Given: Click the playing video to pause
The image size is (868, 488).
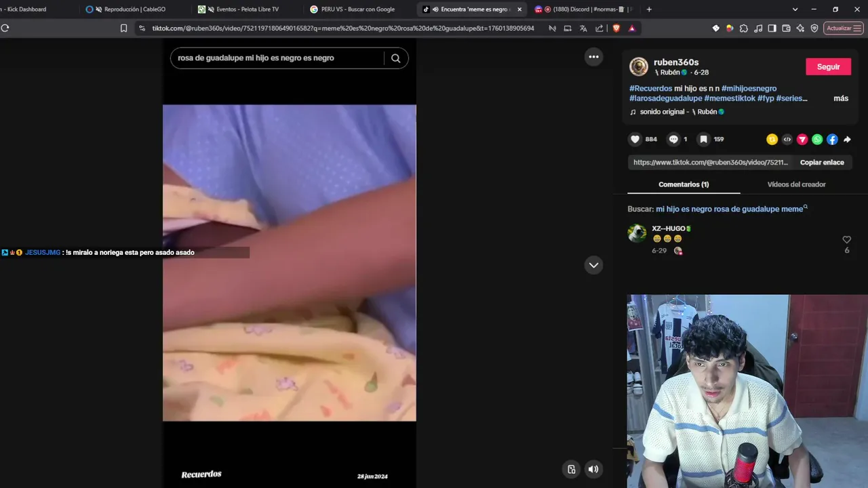Looking at the screenshot, I should pyautogui.click(x=290, y=263).
